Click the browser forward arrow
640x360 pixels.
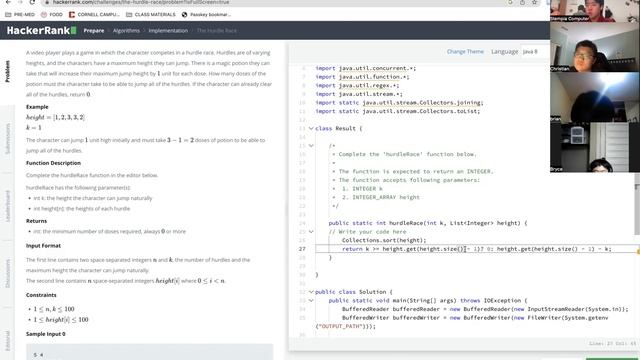coord(20,2)
